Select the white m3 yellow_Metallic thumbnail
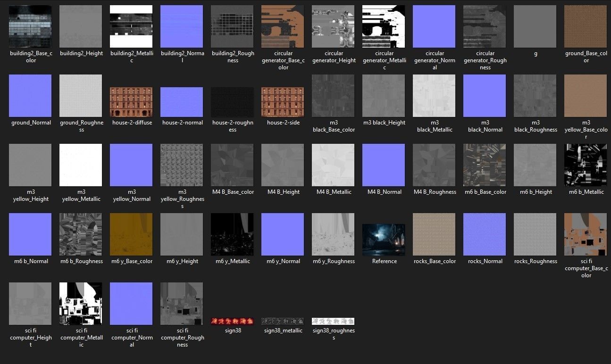The width and height of the screenshot is (611, 364). coord(81,165)
